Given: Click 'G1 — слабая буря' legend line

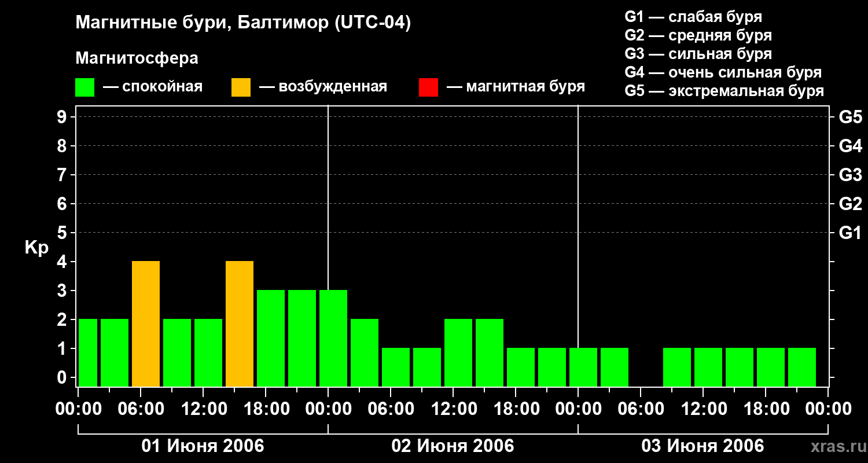Looking at the screenshot, I should [693, 16].
